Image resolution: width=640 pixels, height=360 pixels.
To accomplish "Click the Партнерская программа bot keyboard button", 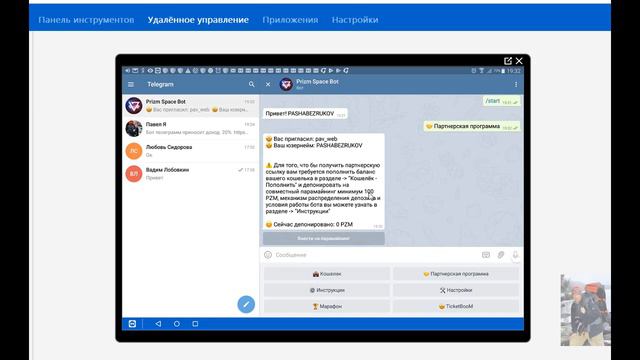I will tap(456, 274).
